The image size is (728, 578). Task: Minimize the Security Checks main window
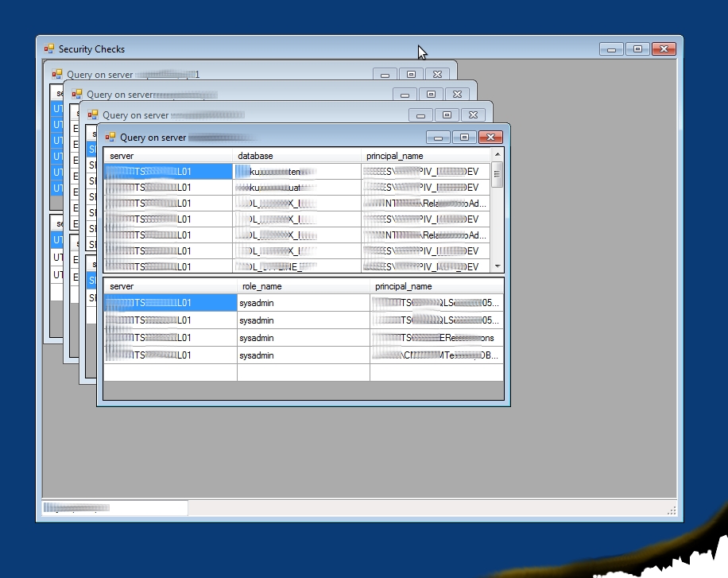pyautogui.click(x=611, y=49)
